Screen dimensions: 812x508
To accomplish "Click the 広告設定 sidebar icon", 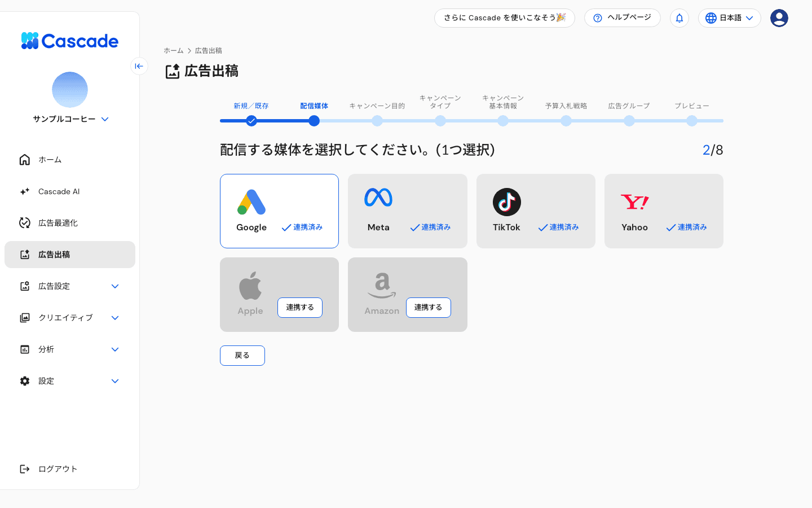I will point(25,286).
